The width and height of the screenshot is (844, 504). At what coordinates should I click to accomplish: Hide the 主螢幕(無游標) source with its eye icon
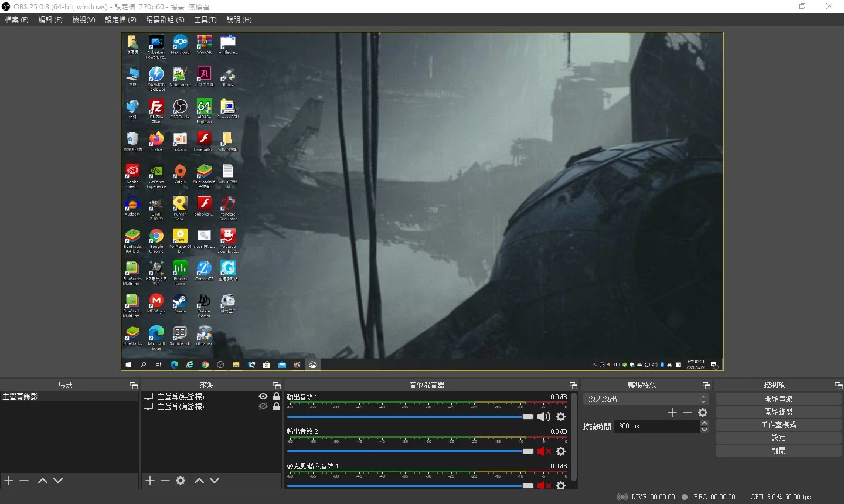[x=263, y=397]
